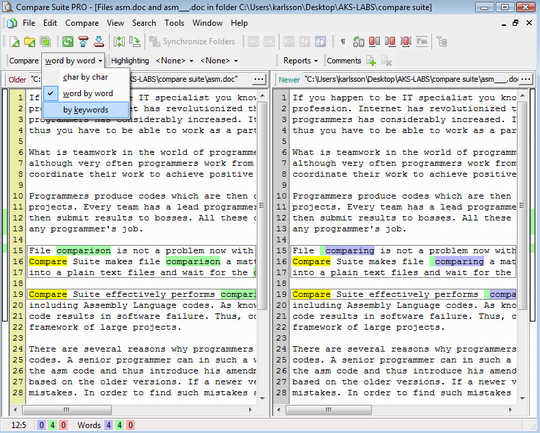540x433 pixels.
Task: Open the View menu
Action: (115, 23)
